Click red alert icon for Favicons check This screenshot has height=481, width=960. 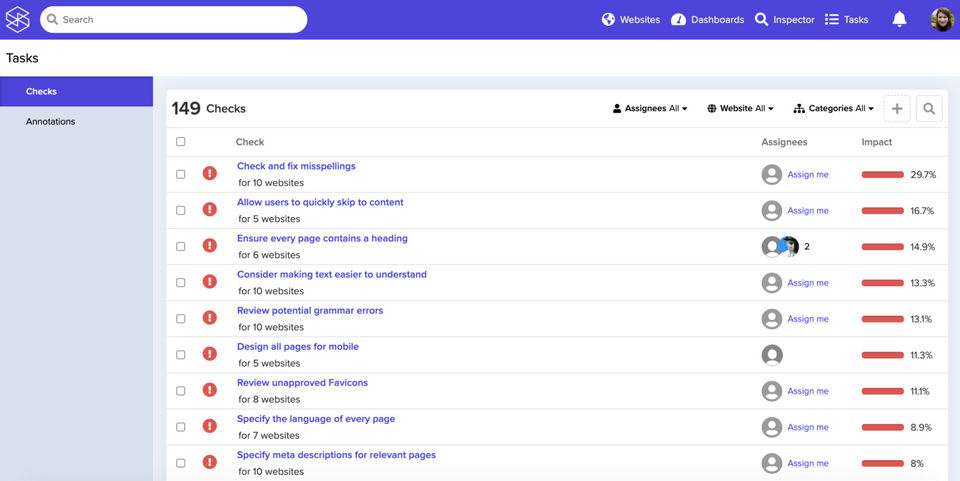209,390
